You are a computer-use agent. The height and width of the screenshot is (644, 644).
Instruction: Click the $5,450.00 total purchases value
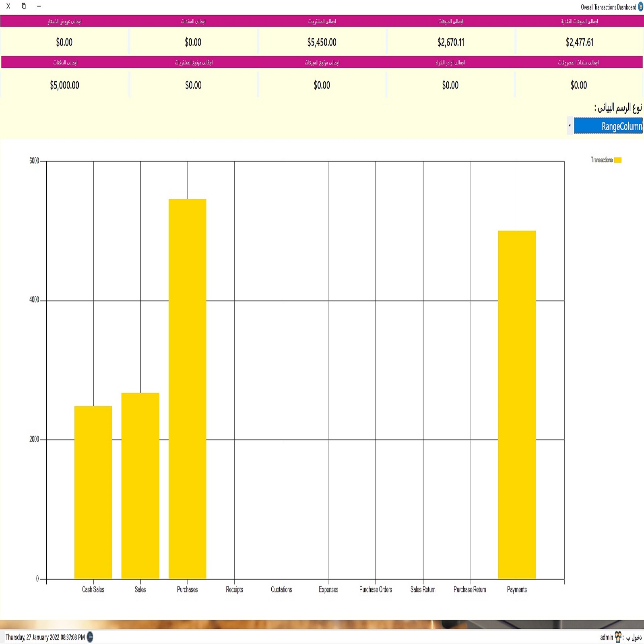[322, 42]
